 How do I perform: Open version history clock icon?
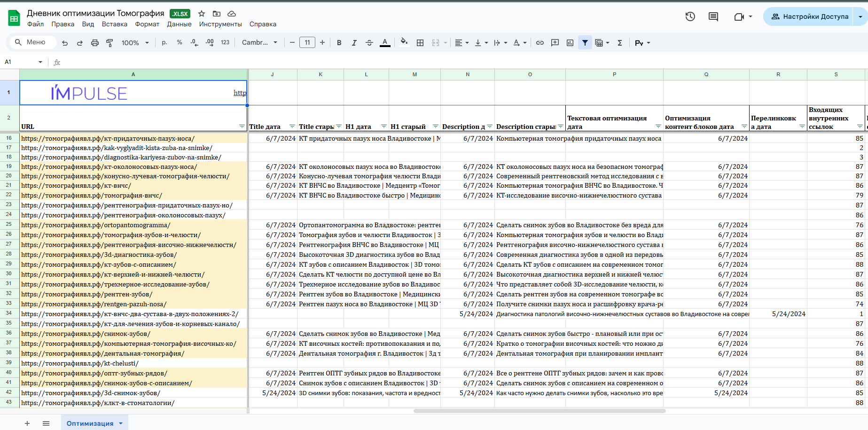(690, 16)
